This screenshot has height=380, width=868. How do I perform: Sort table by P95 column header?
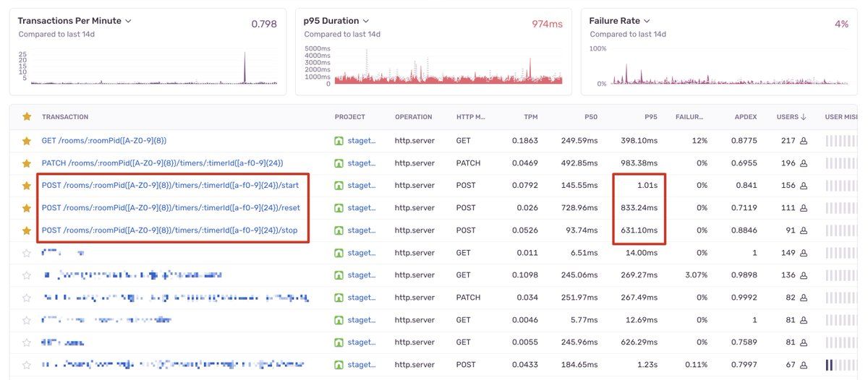(x=650, y=117)
